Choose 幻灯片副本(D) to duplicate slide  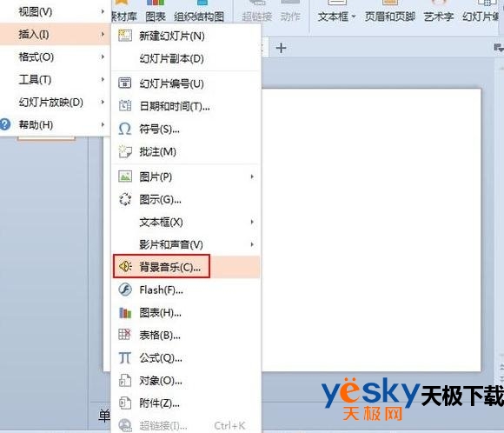(186, 58)
